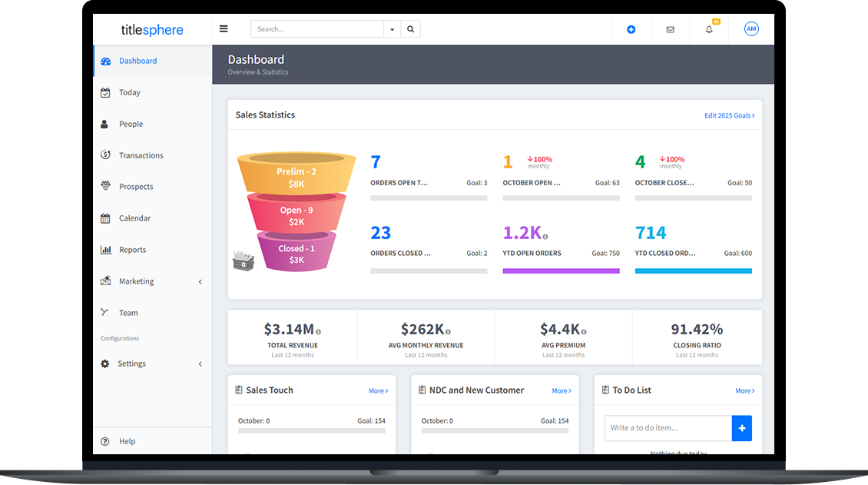868x485 pixels.
Task: Open the search filter dropdown arrow
Action: point(393,29)
